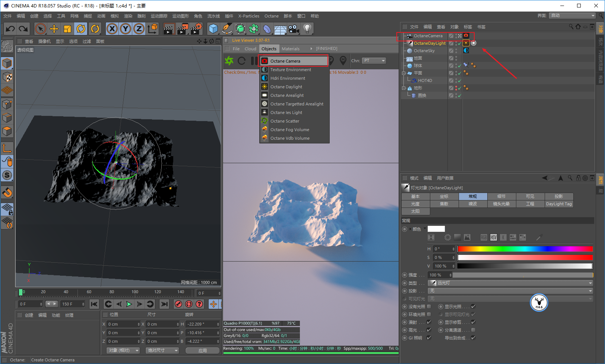
Task: Click the enable snap magnet icon
Action: [x=7, y=193]
